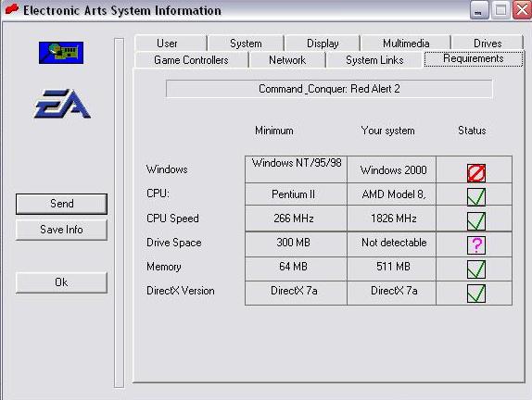Click the Save Info button

(x=61, y=230)
